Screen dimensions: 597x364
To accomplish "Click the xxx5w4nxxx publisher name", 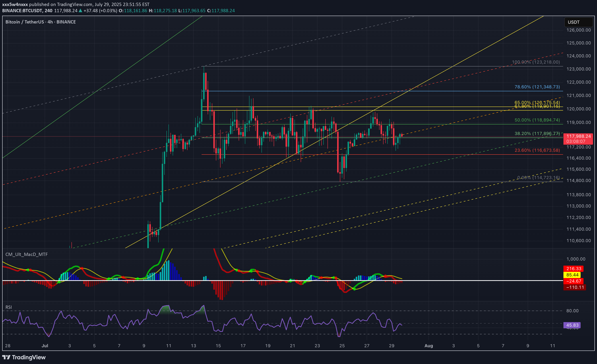I will (x=15, y=4).
